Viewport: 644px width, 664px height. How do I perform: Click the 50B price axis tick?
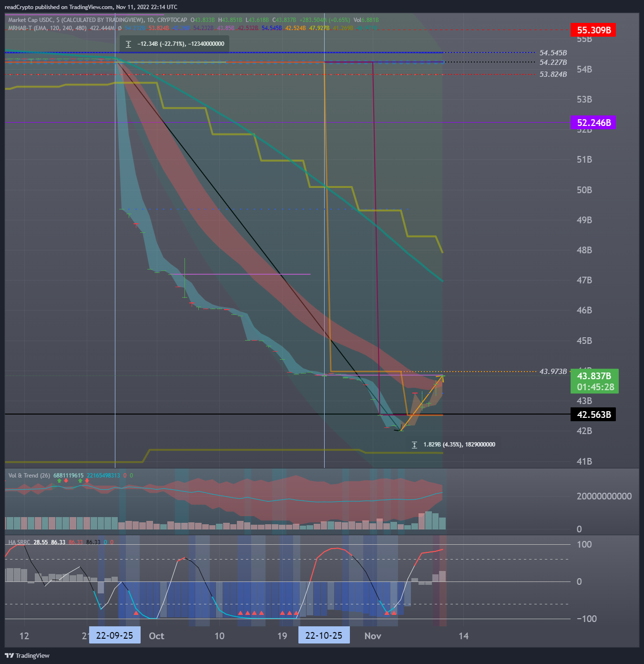click(584, 190)
